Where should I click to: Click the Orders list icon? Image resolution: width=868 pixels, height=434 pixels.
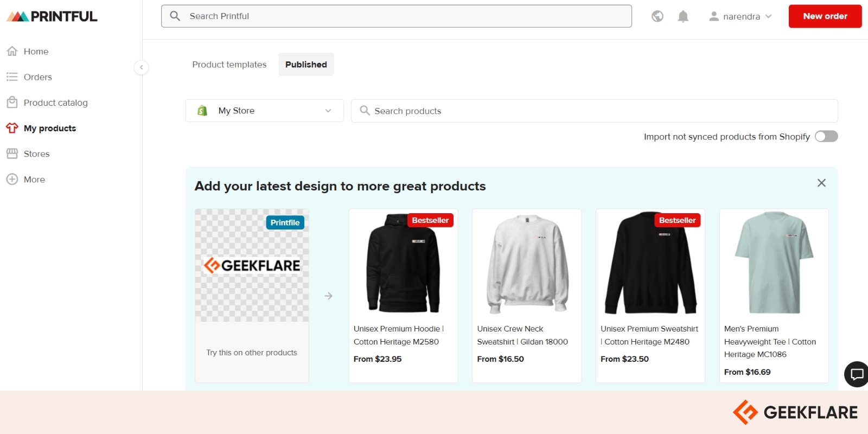pos(12,77)
